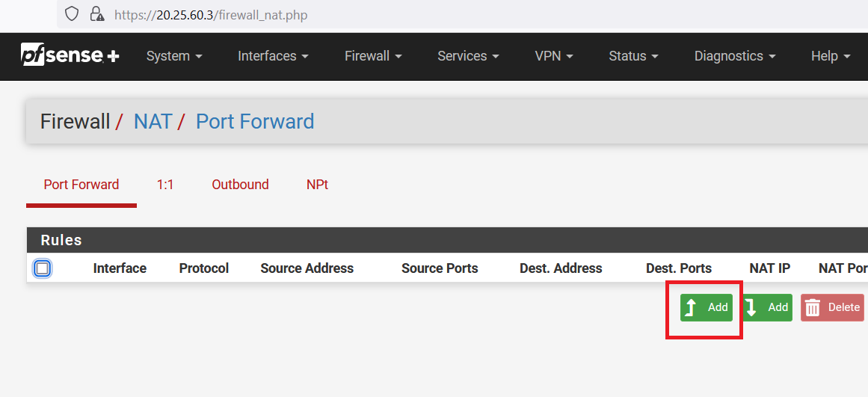Switch to the Outbound tab
Viewport: 868px width, 397px height.
click(240, 185)
